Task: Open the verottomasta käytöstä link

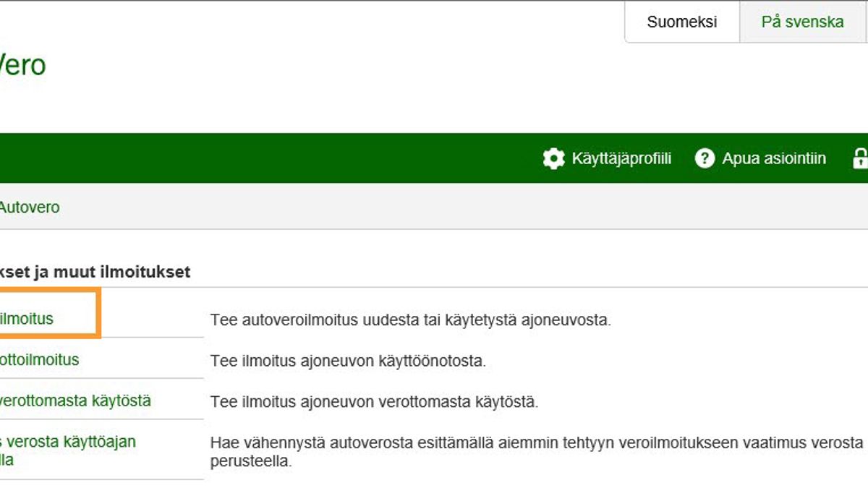Action: point(75,401)
